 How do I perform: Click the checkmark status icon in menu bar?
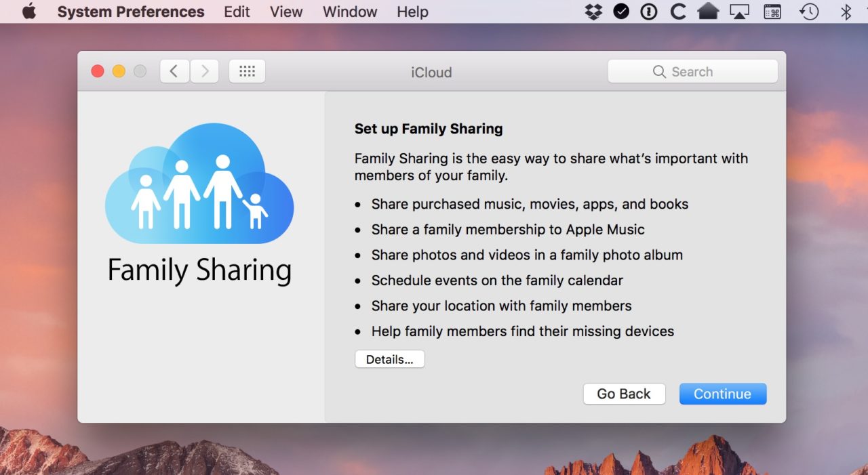[621, 12]
